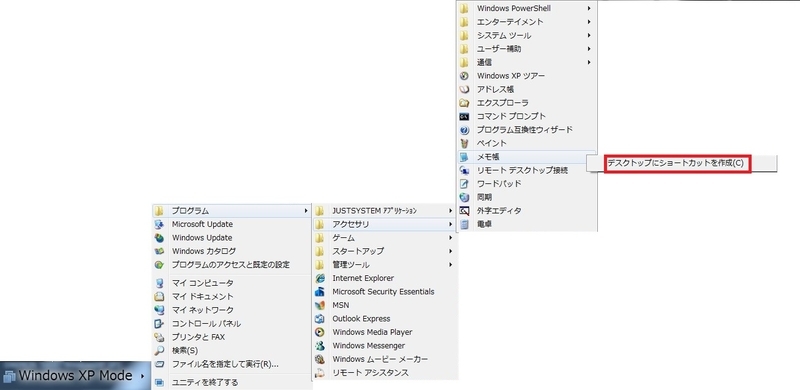Open the プログラム menu item
The width and height of the screenshot is (800, 390).
click(232, 210)
